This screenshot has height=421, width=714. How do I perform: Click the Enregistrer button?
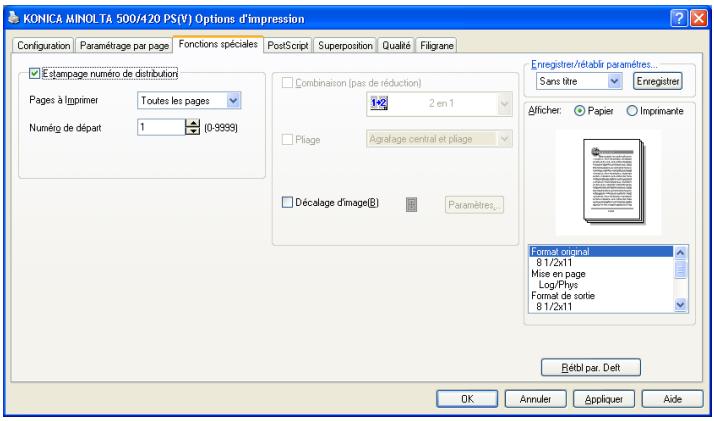pos(658,81)
